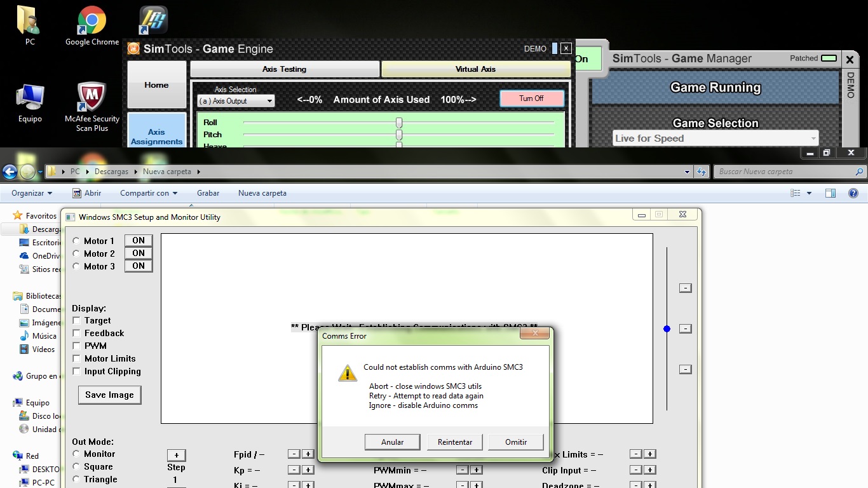The height and width of the screenshot is (488, 868).
Task: Select Motor 1 radio button
Action: pyautogui.click(x=76, y=241)
